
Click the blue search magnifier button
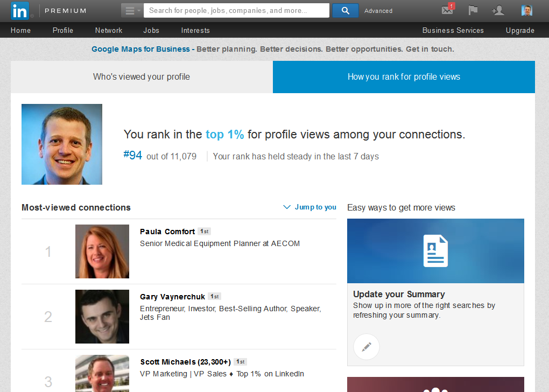click(345, 10)
